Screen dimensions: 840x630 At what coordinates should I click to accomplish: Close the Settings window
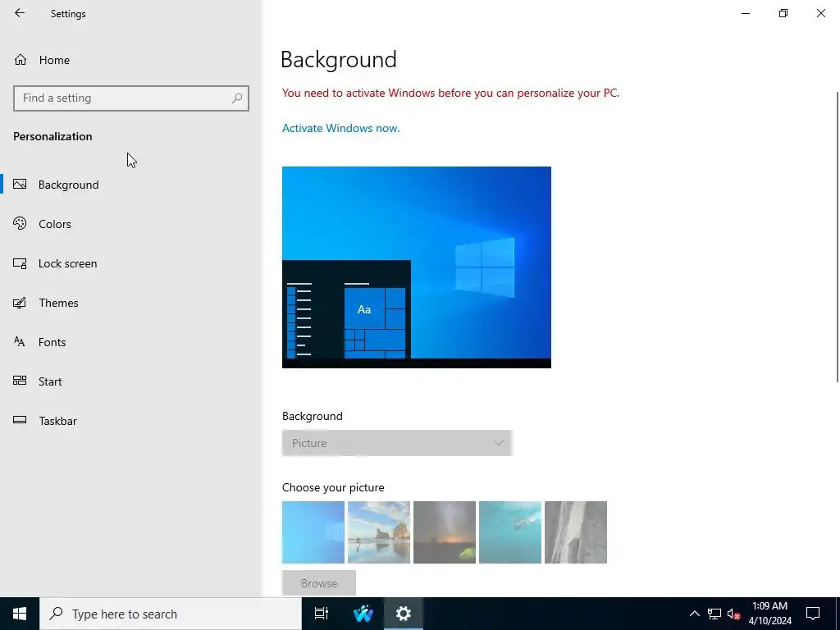pyautogui.click(x=820, y=13)
